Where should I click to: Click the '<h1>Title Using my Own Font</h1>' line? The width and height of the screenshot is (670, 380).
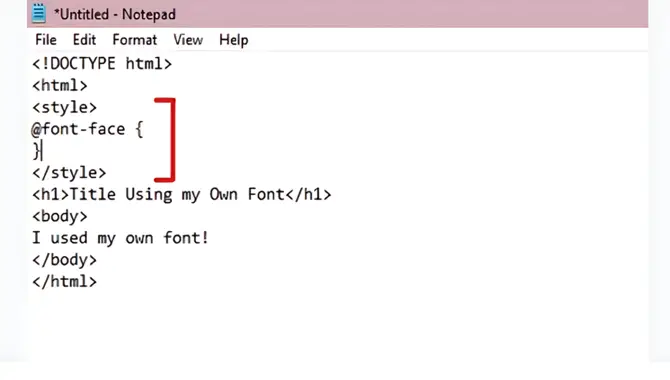coord(182,194)
